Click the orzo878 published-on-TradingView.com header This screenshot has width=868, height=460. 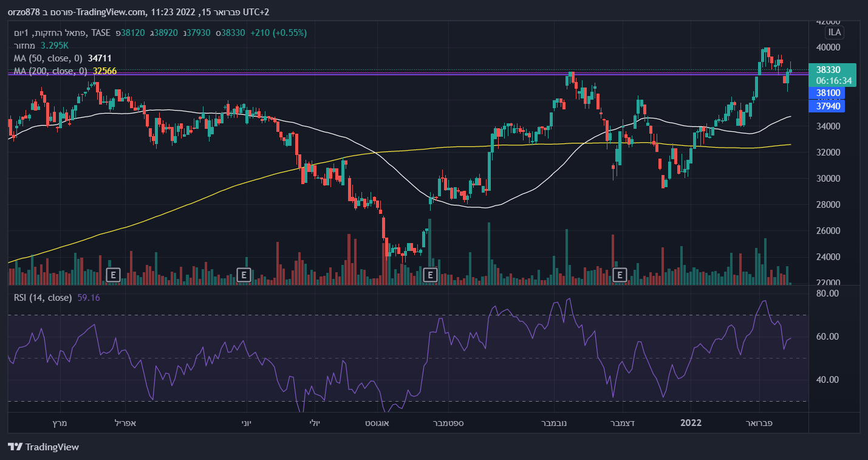138,12
